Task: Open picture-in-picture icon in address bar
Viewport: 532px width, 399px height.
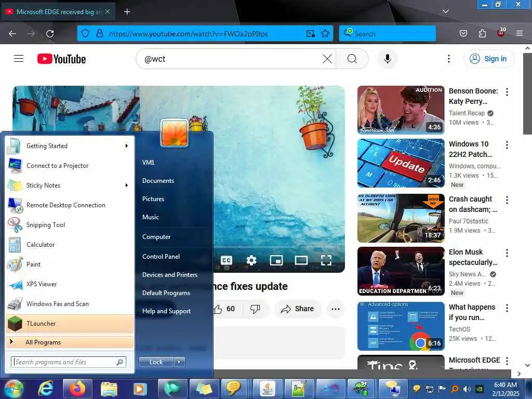Action: (311, 33)
